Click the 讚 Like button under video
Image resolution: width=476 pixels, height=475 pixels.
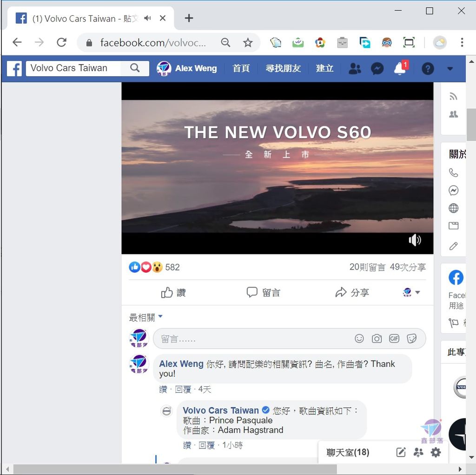coord(173,293)
